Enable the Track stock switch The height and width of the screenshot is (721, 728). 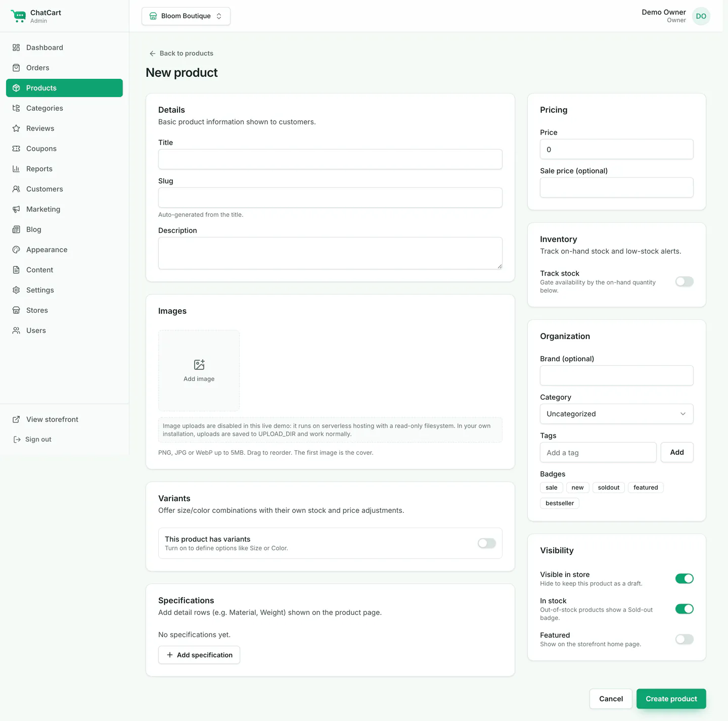(685, 281)
